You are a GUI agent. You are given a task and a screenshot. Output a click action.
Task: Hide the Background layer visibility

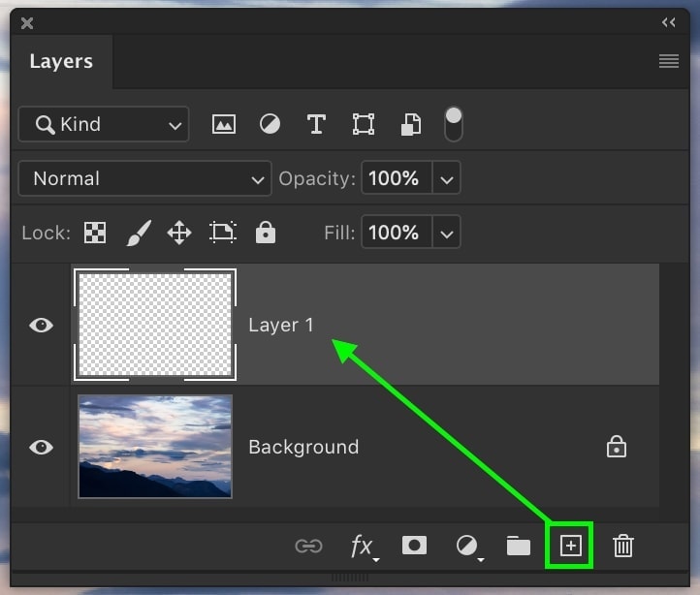[x=41, y=447]
